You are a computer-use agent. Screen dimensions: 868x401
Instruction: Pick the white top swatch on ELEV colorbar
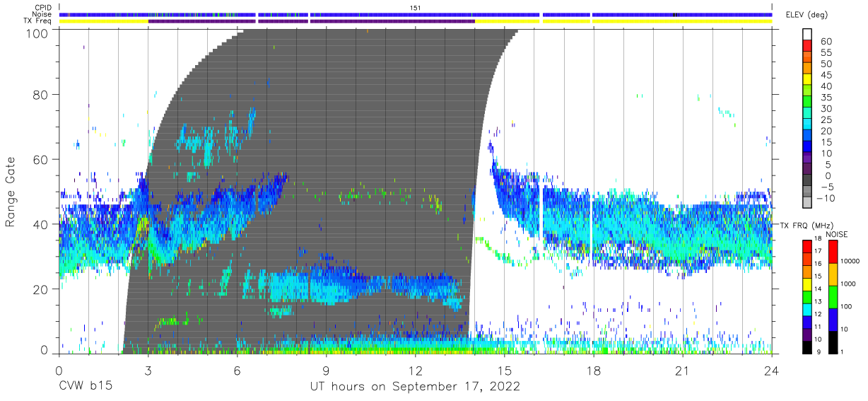point(809,35)
